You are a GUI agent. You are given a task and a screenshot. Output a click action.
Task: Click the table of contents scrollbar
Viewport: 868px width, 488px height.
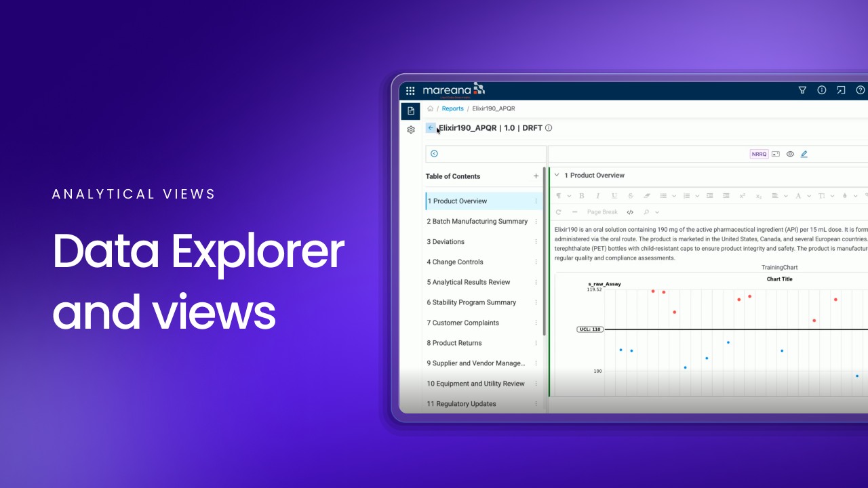544,252
